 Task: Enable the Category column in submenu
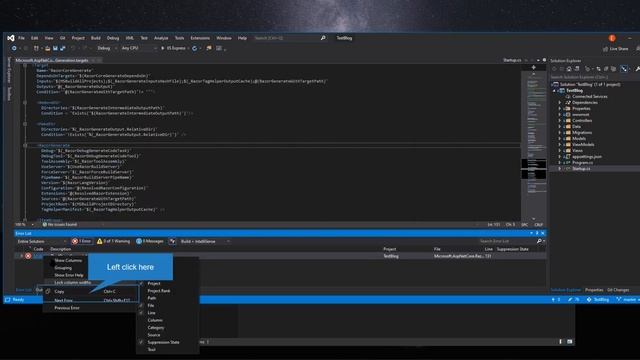[156, 327]
